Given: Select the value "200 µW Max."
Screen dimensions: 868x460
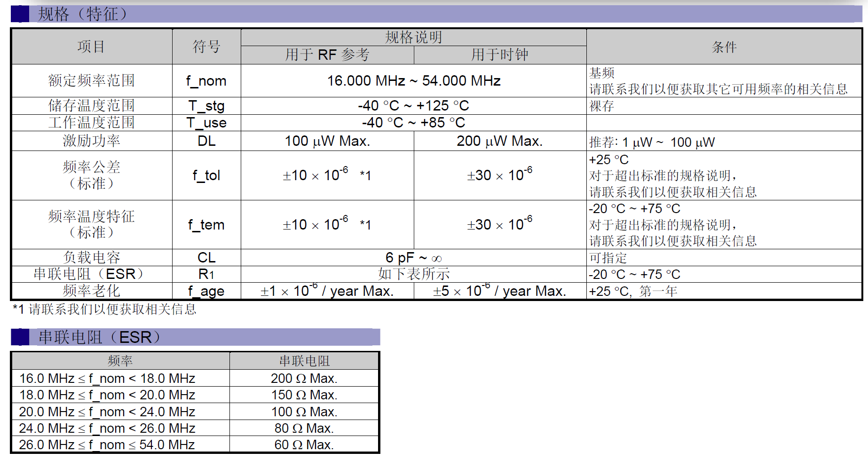Looking at the screenshot, I should (500, 141).
